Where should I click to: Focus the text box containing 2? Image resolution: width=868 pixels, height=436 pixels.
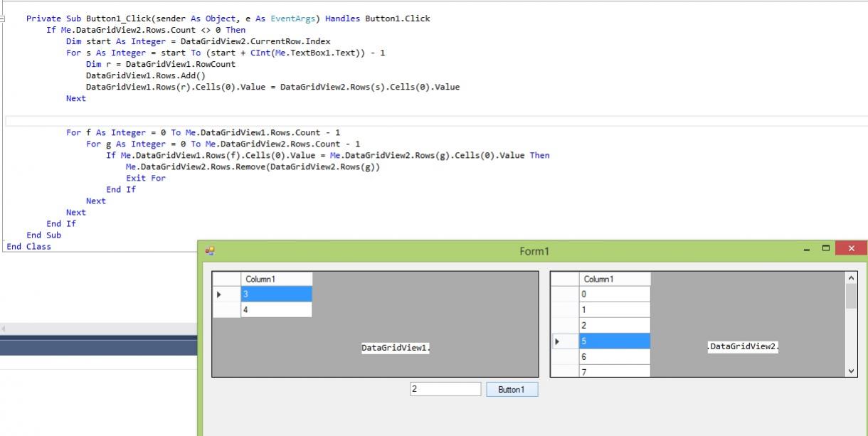[x=445, y=389]
